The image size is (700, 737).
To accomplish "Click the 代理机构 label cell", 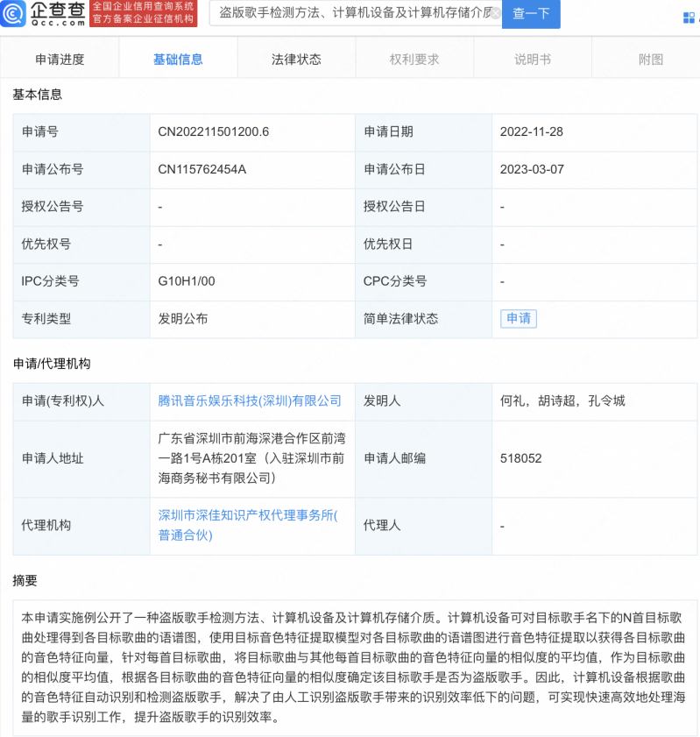I will [x=81, y=526].
